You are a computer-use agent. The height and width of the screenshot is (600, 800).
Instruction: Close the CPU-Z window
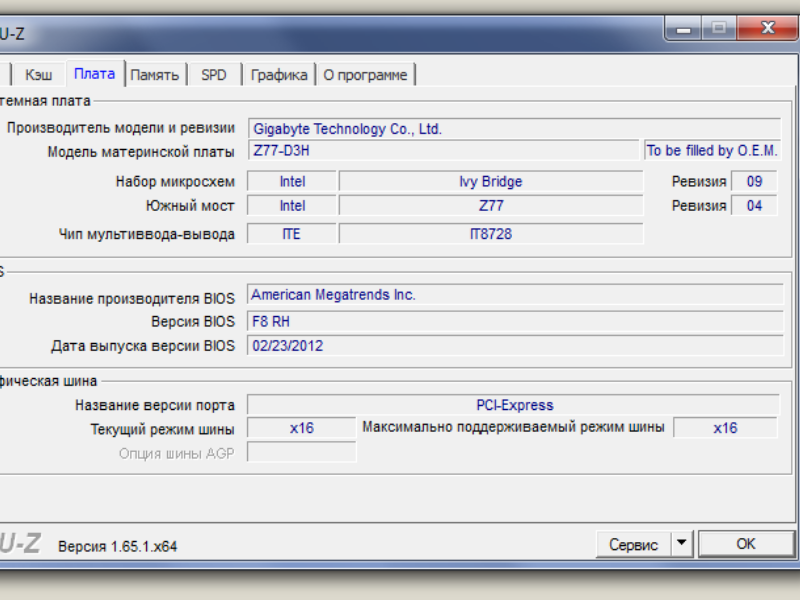click(768, 28)
